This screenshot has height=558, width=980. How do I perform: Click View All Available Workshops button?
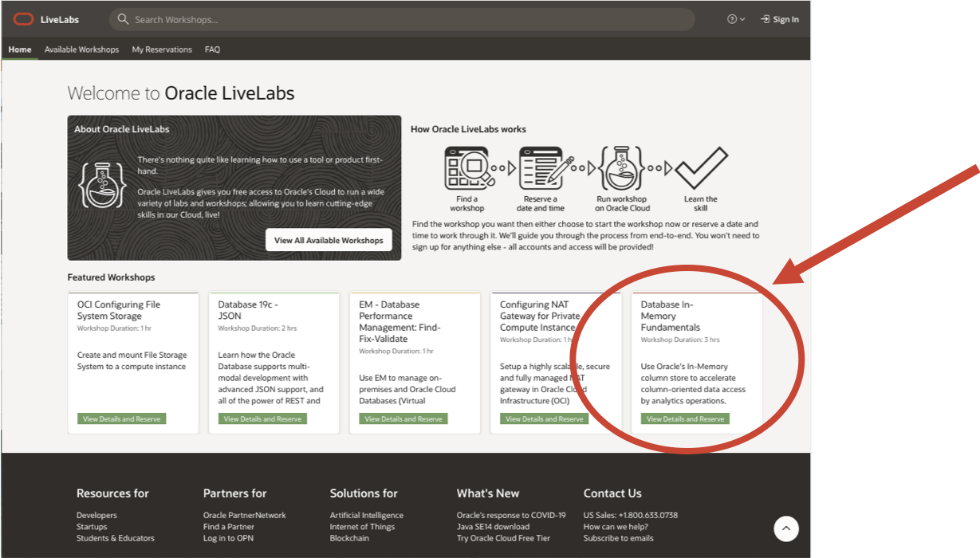click(x=329, y=240)
